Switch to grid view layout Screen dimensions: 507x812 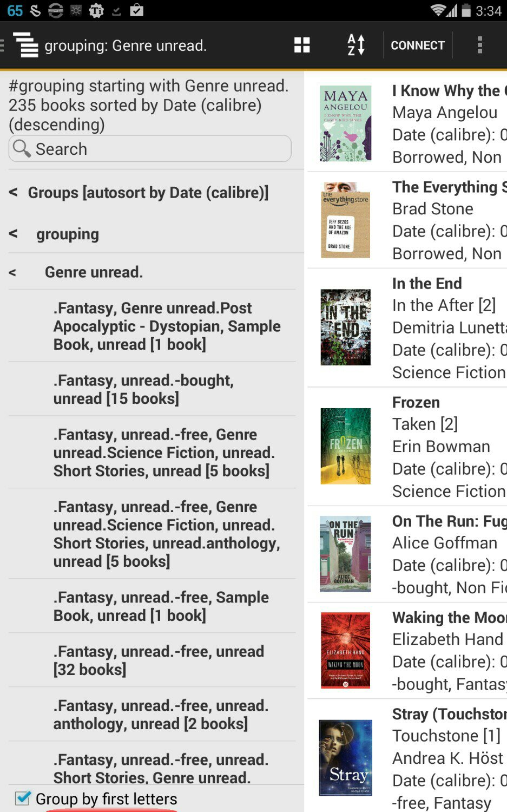[x=302, y=45]
